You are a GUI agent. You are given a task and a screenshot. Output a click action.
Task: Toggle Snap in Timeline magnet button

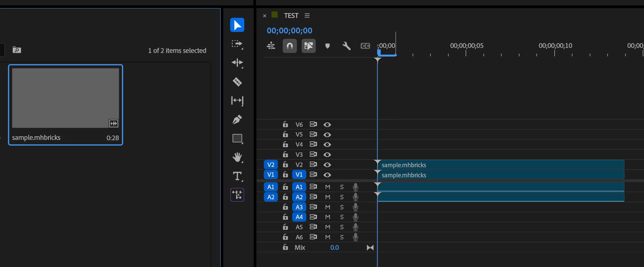coord(290,46)
